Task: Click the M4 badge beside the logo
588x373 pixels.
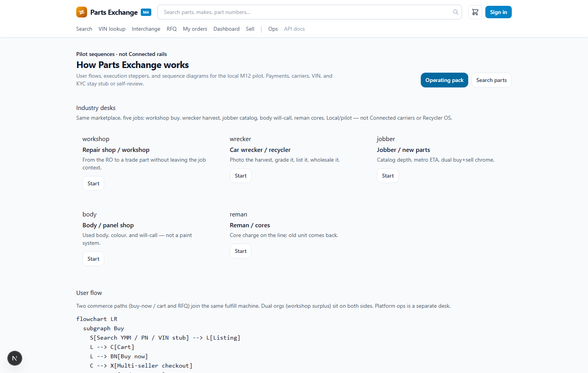Action: point(146,12)
